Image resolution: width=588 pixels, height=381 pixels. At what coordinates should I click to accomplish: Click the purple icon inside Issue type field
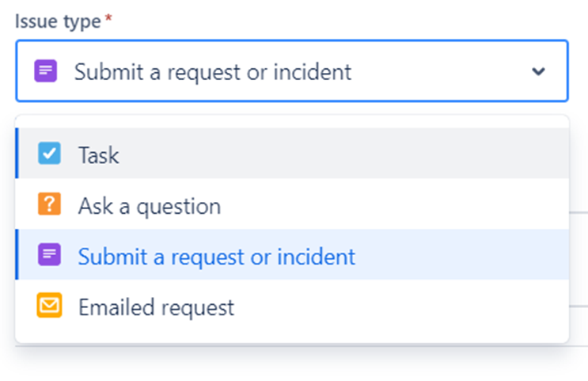[x=46, y=70]
